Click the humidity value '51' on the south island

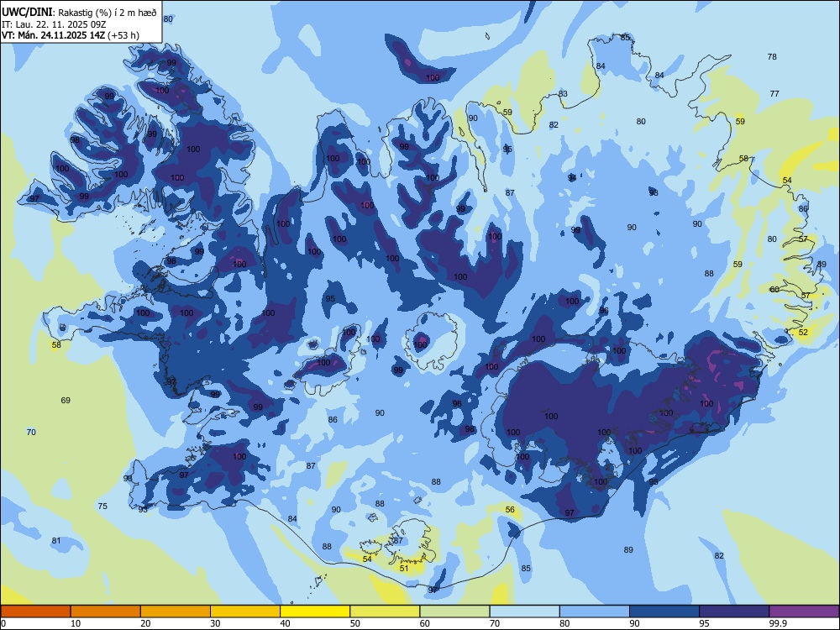coord(404,569)
